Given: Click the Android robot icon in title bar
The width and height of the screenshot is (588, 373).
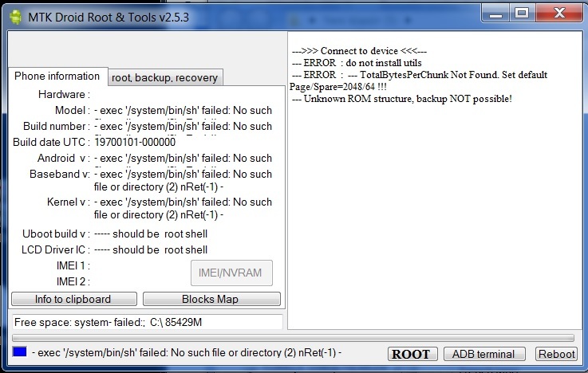Looking at the screenshot, I should point(16,14).
